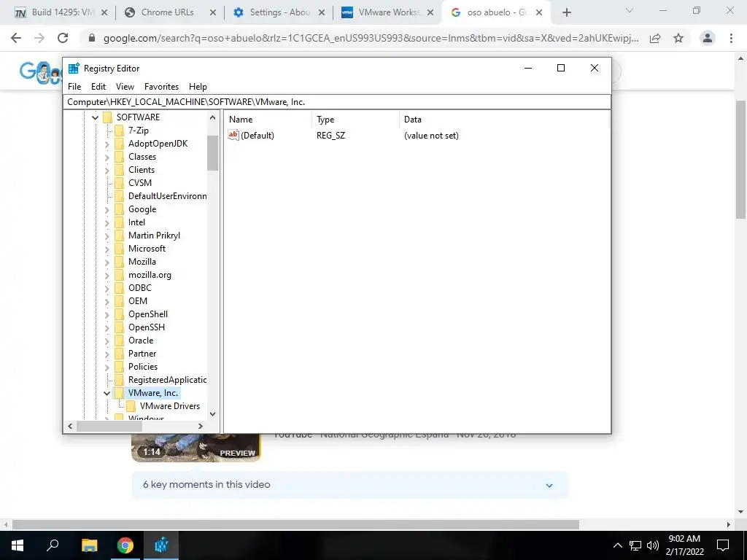Select the ODBC folder icon
The height and width of the screenshot is (560, 747).
click(119, 288)
